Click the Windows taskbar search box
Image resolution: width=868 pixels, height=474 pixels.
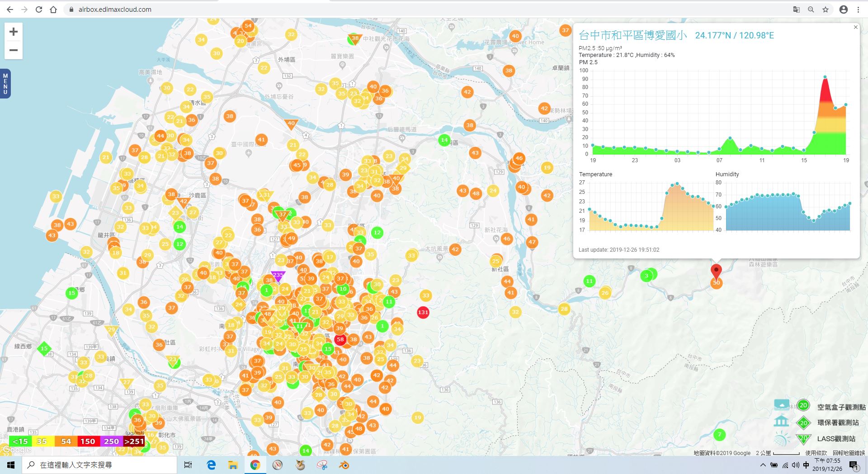(100, 465)
